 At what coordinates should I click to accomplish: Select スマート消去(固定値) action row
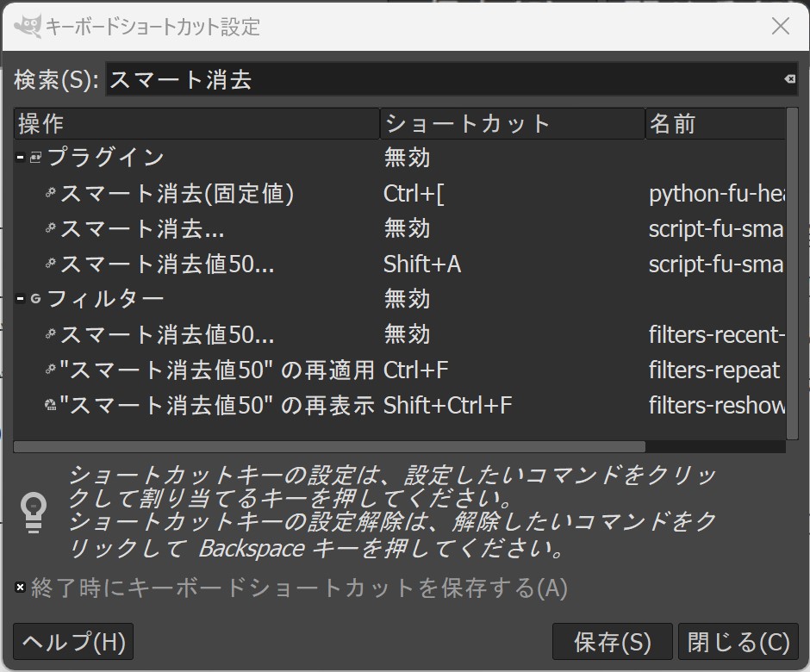tap(178, 194)
